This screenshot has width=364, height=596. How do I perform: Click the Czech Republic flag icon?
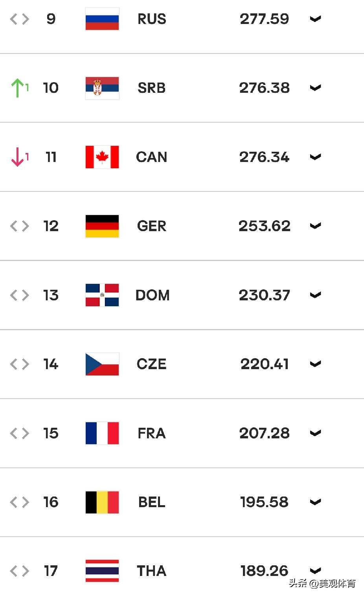point(102,364)
